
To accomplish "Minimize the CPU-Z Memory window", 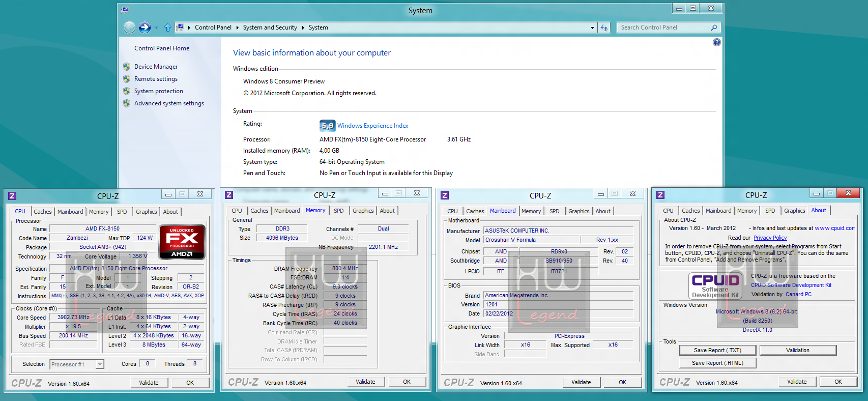I will click(385, 193).
